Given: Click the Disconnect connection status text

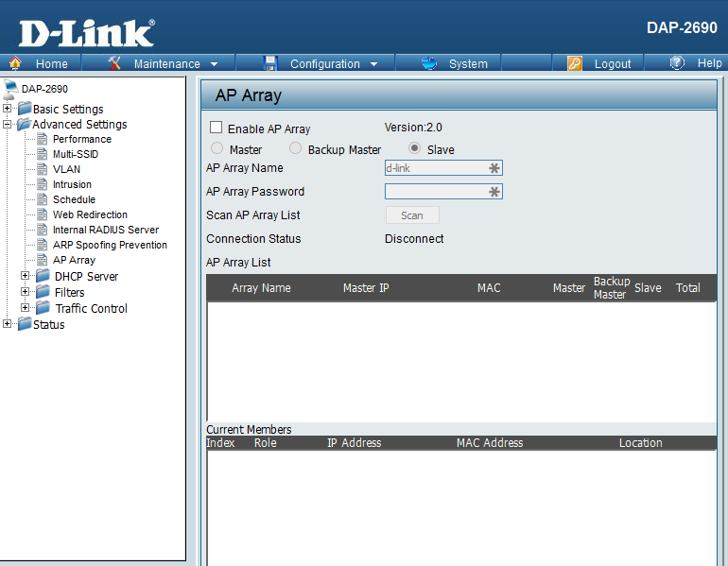Looking at the screenshot, I should pyautogui.click(x=414, y=238).
